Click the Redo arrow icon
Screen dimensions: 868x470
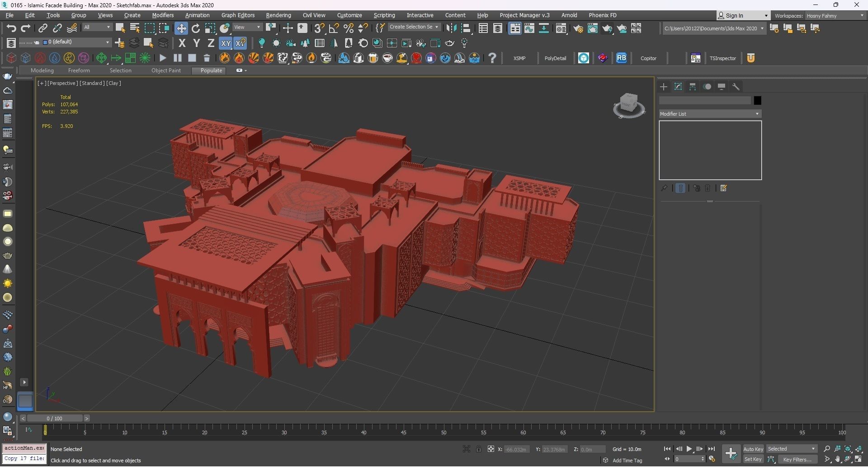[26, 28]
